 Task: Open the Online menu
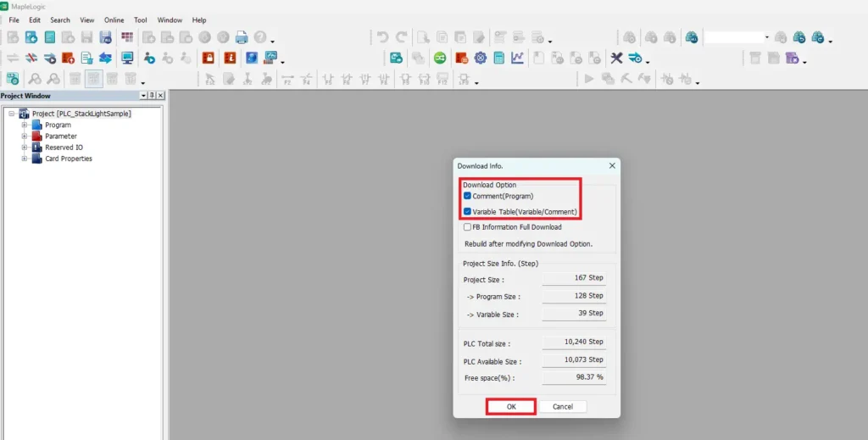click(114, 20)
